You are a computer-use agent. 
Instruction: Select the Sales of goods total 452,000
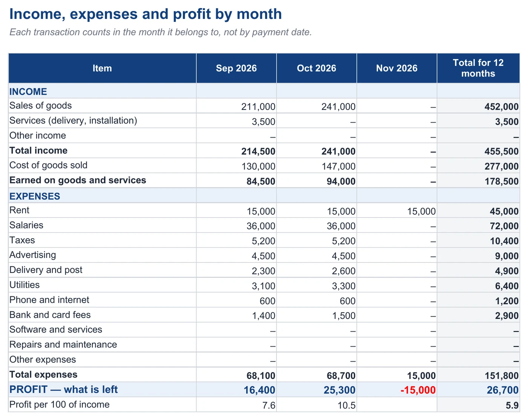point(502,107)
